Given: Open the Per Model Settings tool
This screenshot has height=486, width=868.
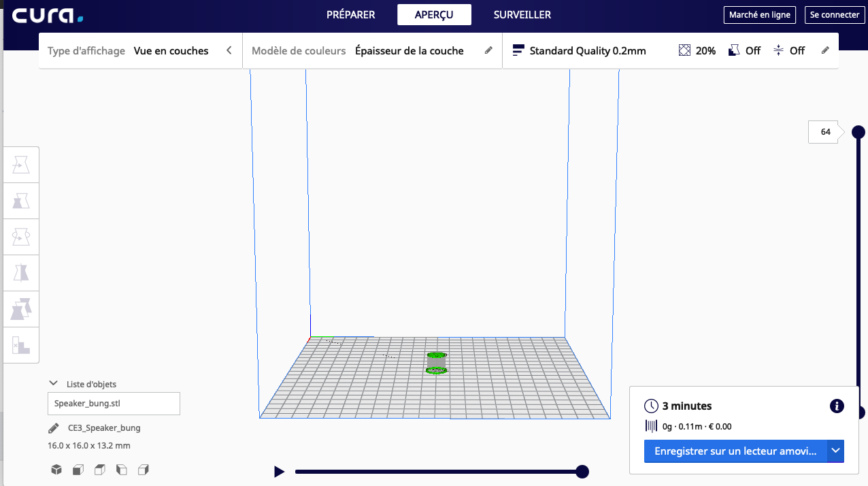Looking at the screenshot, I should (x=21, y=309).
